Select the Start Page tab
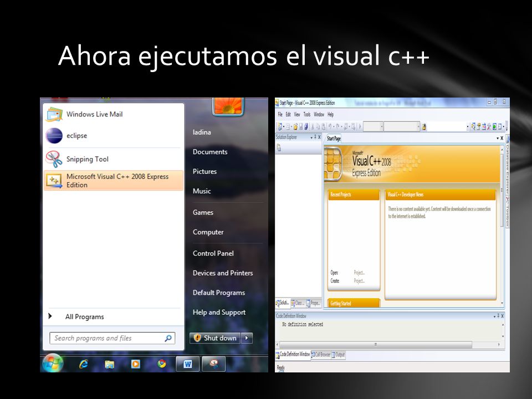This screenshot has height=399, width=532. 334,139
